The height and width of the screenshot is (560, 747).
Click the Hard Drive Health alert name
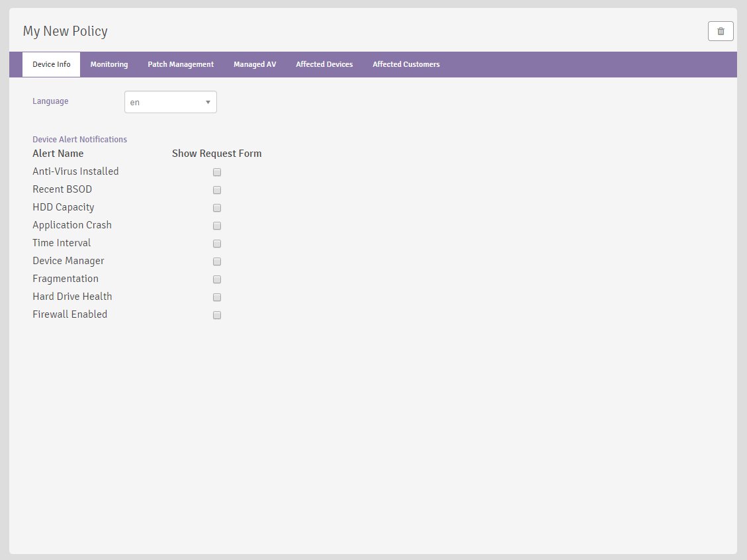tap(72, 297)
